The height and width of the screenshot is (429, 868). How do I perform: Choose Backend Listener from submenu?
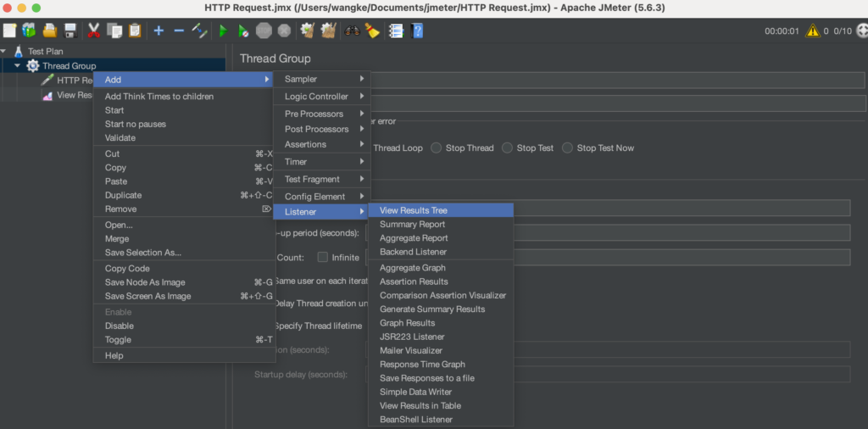tap(441, 252)
